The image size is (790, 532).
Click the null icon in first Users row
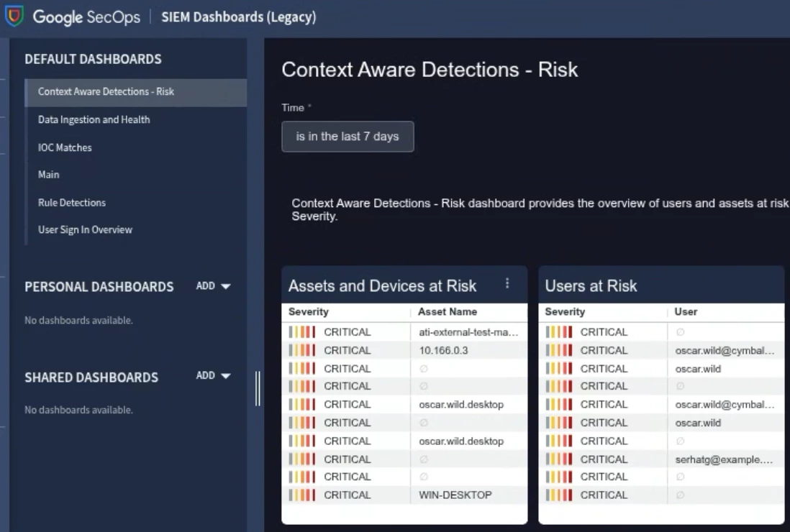coord(680,332)
